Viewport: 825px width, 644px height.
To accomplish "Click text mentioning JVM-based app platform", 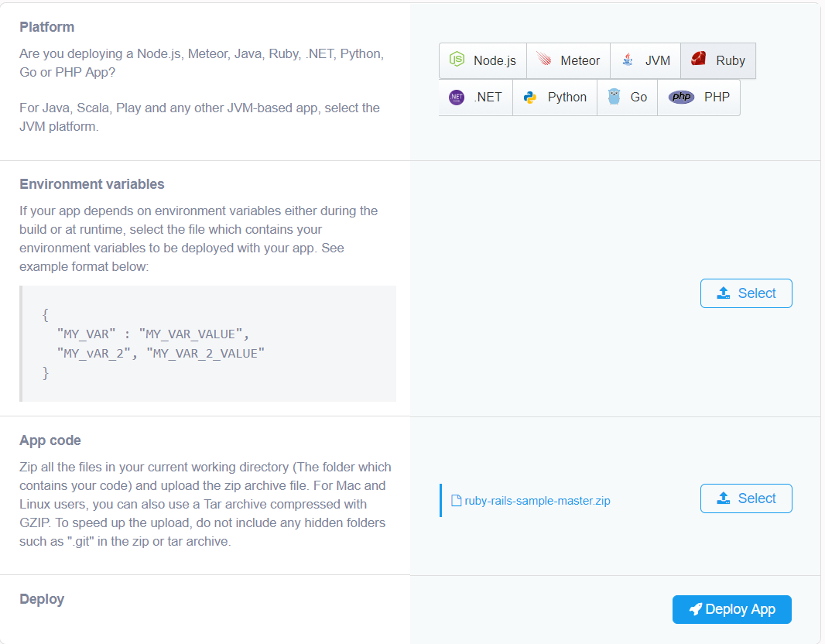I will (x=200, y=118).
